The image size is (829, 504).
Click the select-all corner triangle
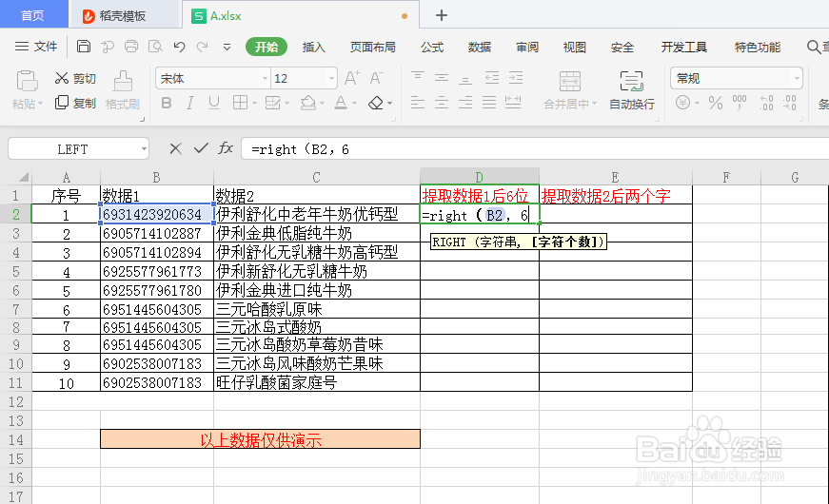23,177
